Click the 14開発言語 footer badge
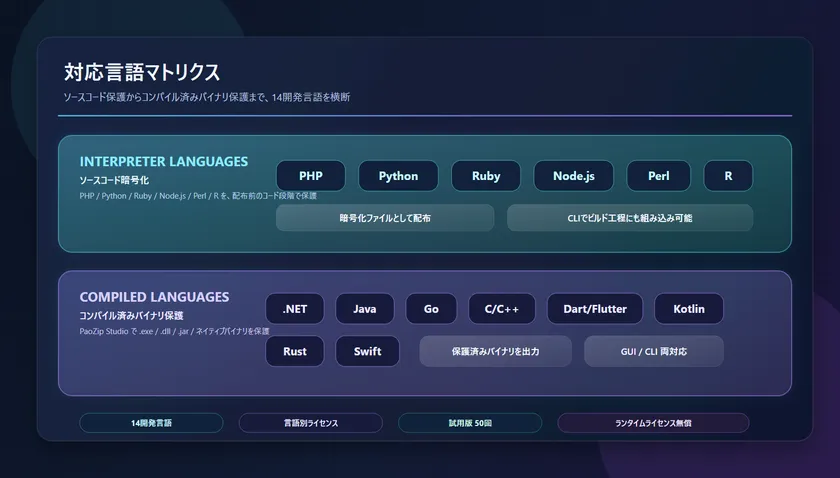840x478 pixels. click(x=151, y=423)
